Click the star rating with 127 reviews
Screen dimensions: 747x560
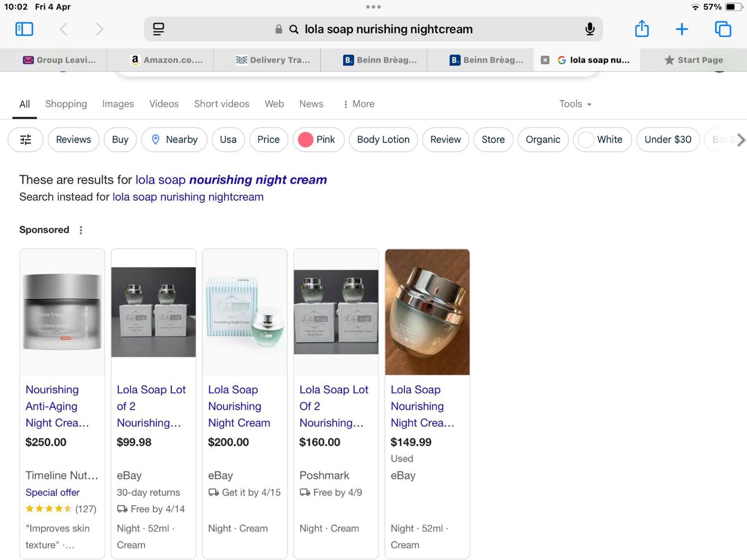pyautogui.click(x=61, y=509)
